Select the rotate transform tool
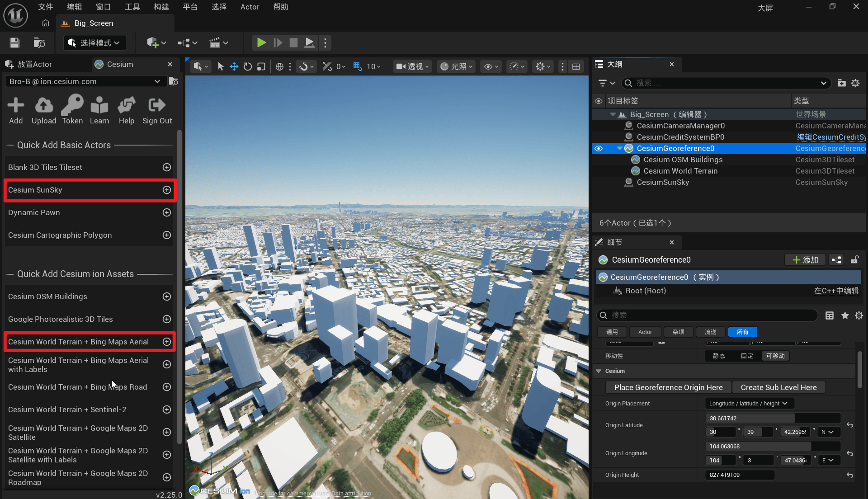Image resolution: width=868 pixels, height=499 pixels. [x=247, y=67]
